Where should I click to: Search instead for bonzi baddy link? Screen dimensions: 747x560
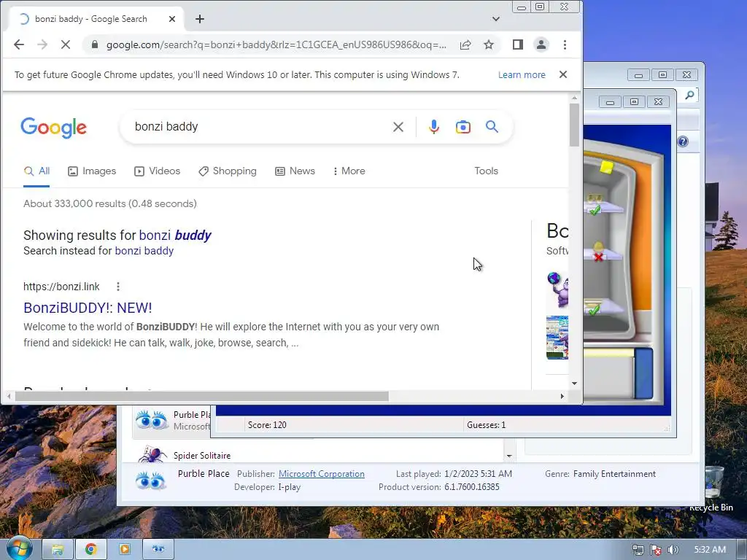click(144, 251)
